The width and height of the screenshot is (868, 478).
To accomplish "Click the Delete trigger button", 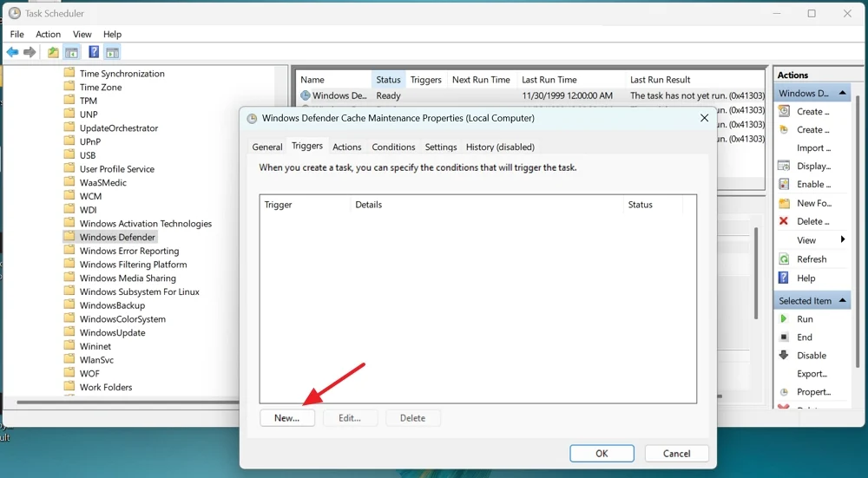I will (x=413, y=418).
